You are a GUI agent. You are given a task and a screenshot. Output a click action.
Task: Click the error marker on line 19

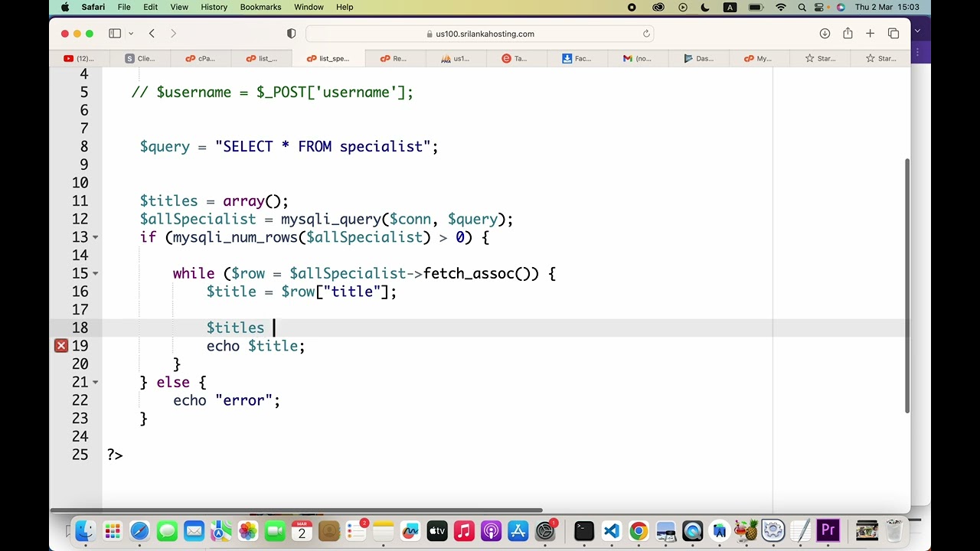[61, 346]
